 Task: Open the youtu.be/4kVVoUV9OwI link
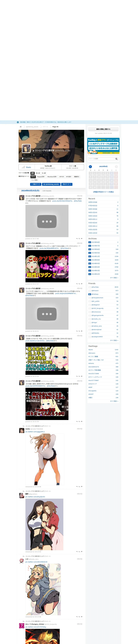pos(63,201)
